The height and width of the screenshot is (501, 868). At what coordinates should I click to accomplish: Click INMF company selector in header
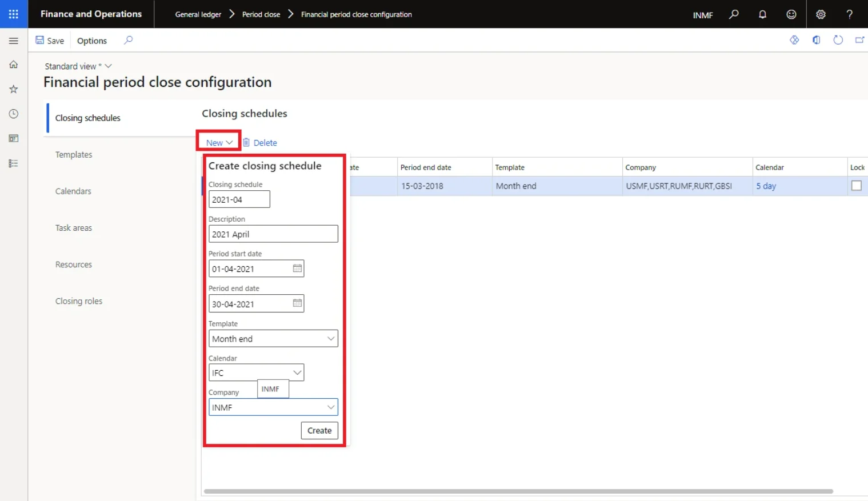703,15
